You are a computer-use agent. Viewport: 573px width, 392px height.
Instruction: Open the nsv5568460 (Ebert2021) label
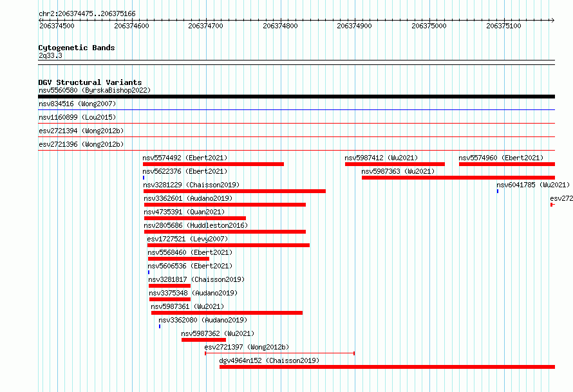point(190,252)
